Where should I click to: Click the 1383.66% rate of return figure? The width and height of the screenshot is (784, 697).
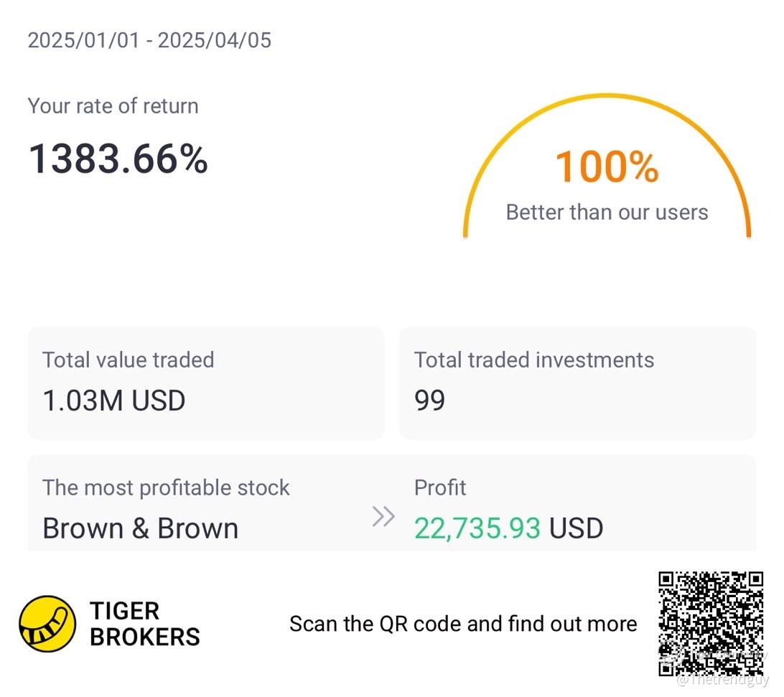point(118,159)
